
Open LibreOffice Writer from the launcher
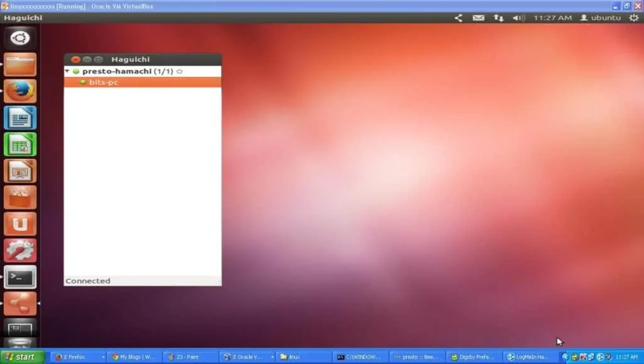tap(19, 118)
